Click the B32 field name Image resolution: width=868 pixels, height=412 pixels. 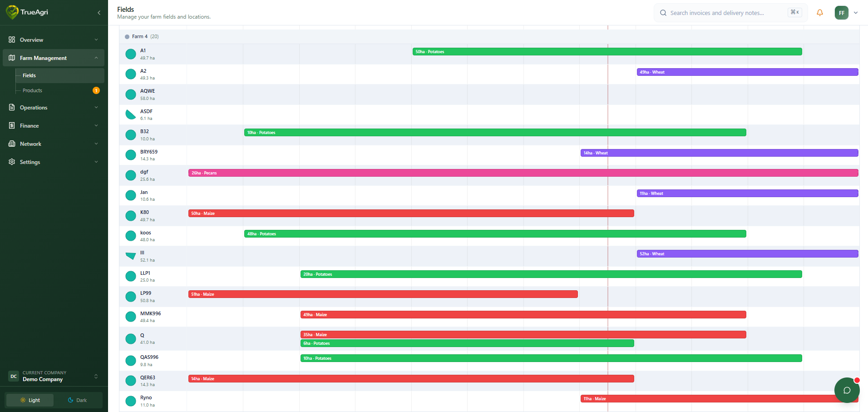point(144,131)
